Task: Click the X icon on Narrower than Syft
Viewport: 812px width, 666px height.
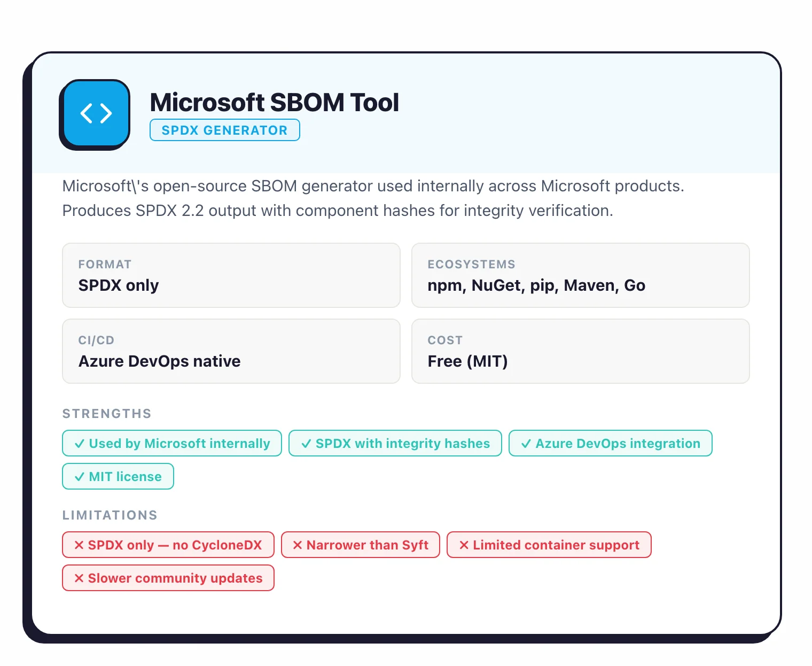Action: (x=298, y=545)
